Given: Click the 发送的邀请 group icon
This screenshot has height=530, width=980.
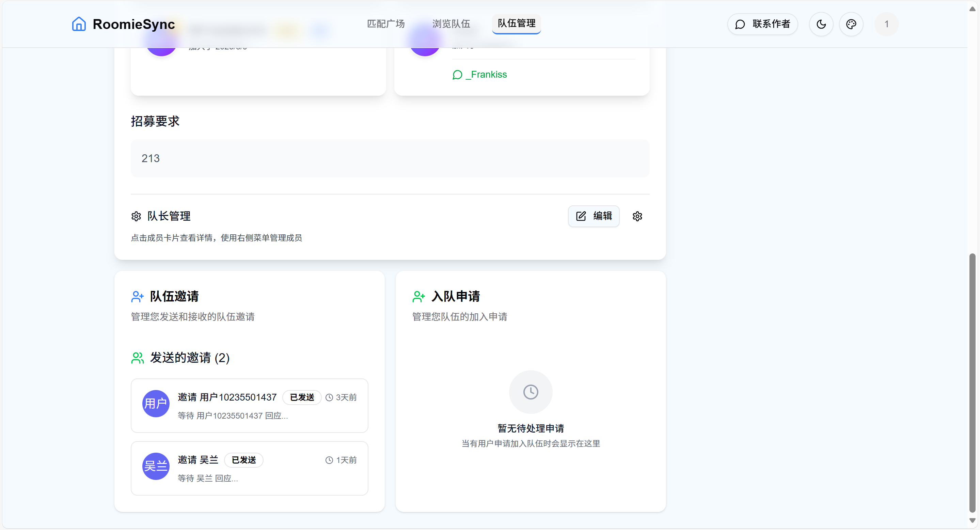Looking at the screenshot, I should click(x=137, y=358).
